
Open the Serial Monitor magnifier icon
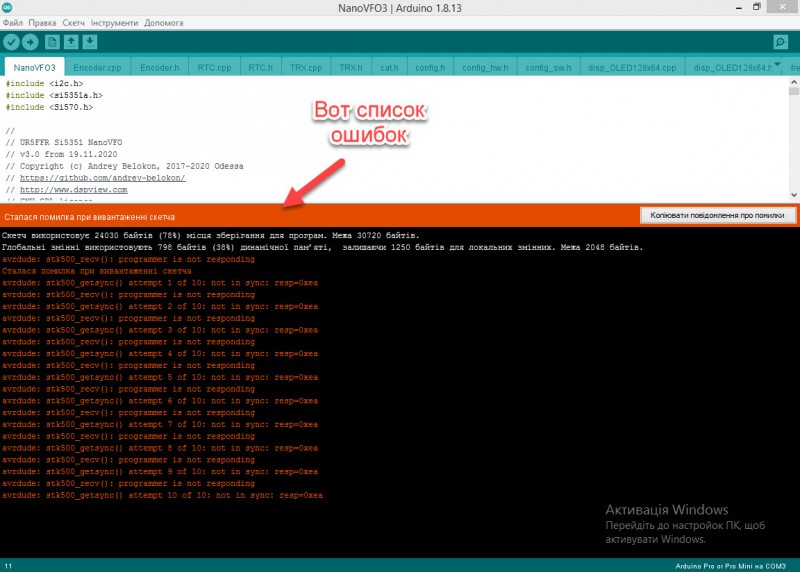coord(780,42)
